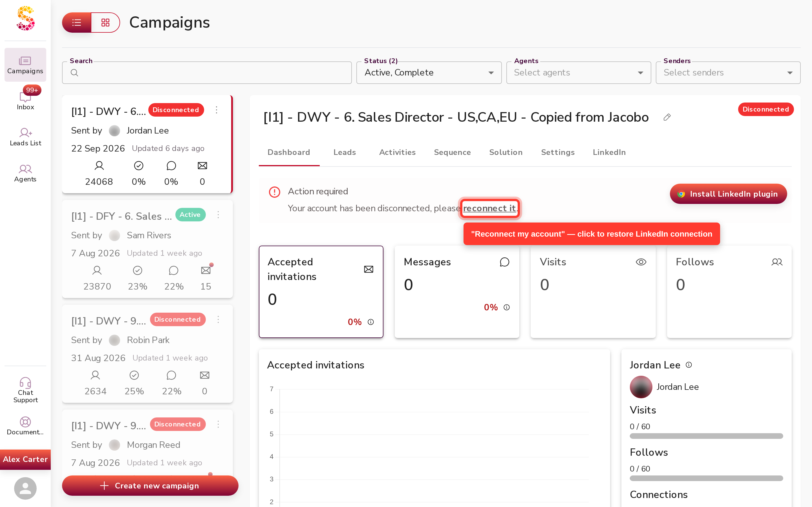Edit campaign title with pencil icon
The height and width of the screenshot is (507, 812).
point(667,117)
